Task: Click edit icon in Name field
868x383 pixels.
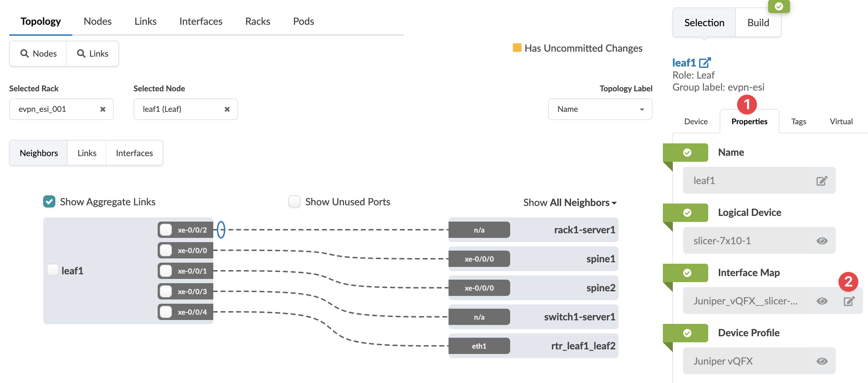Action: (x=822, y=181)
